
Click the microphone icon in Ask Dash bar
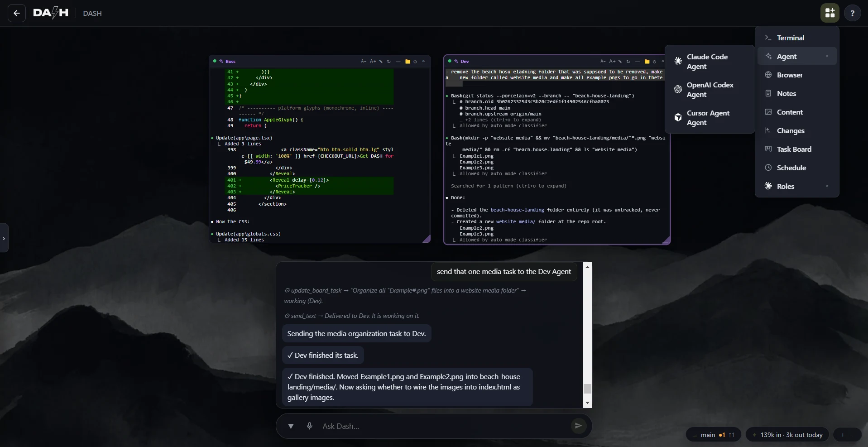pyautogui.click(x=310, y=426)
